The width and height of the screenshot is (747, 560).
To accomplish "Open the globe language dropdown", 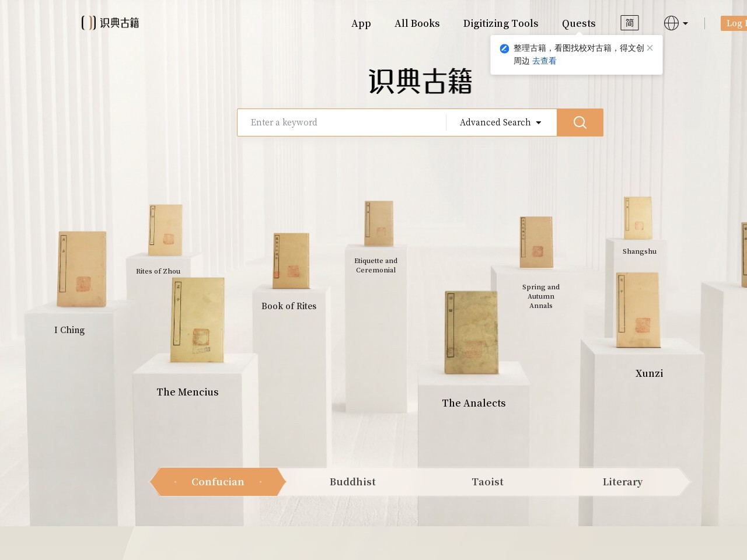I will tap(675, 23).
